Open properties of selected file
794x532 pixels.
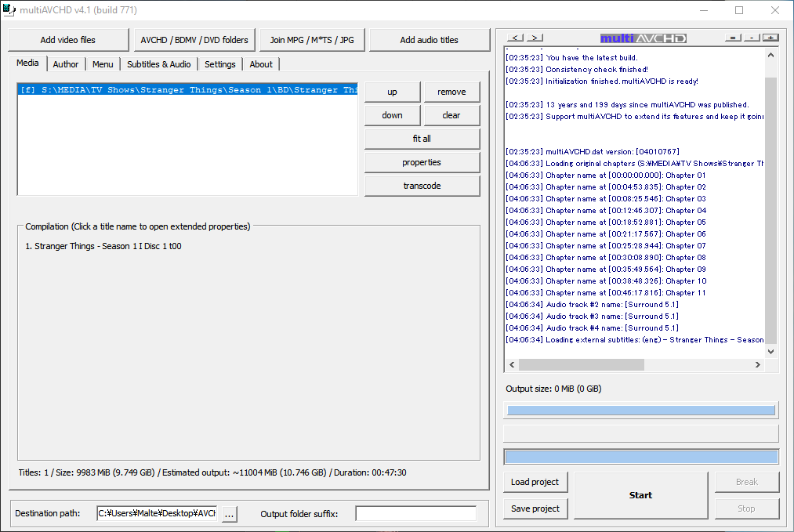coord(422,162)
